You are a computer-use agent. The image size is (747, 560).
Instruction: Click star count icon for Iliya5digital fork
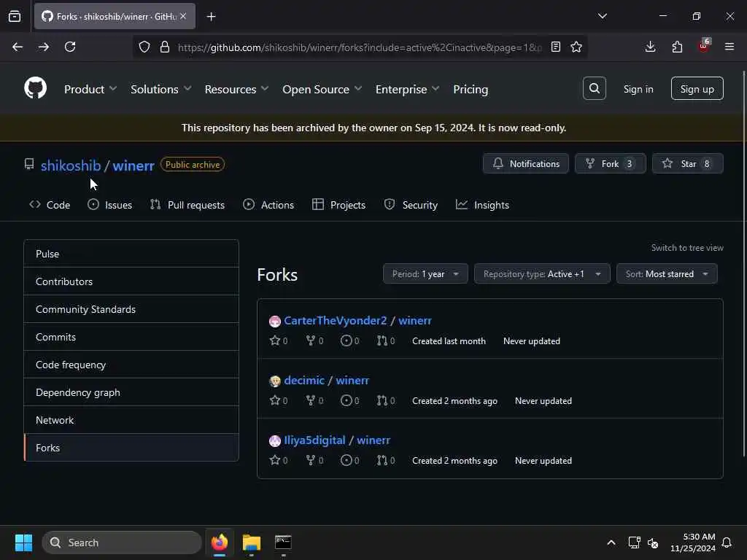(x=275, y=460)
